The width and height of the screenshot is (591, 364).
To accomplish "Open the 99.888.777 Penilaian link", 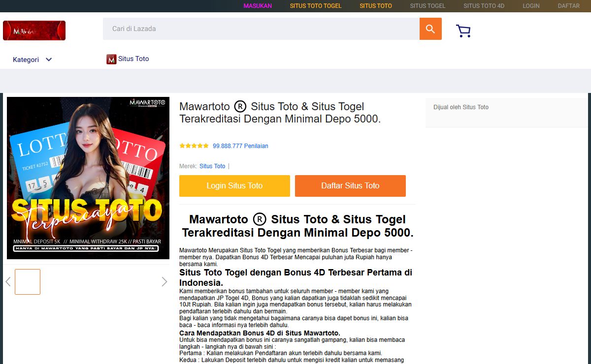I will [x=240, y=146].
